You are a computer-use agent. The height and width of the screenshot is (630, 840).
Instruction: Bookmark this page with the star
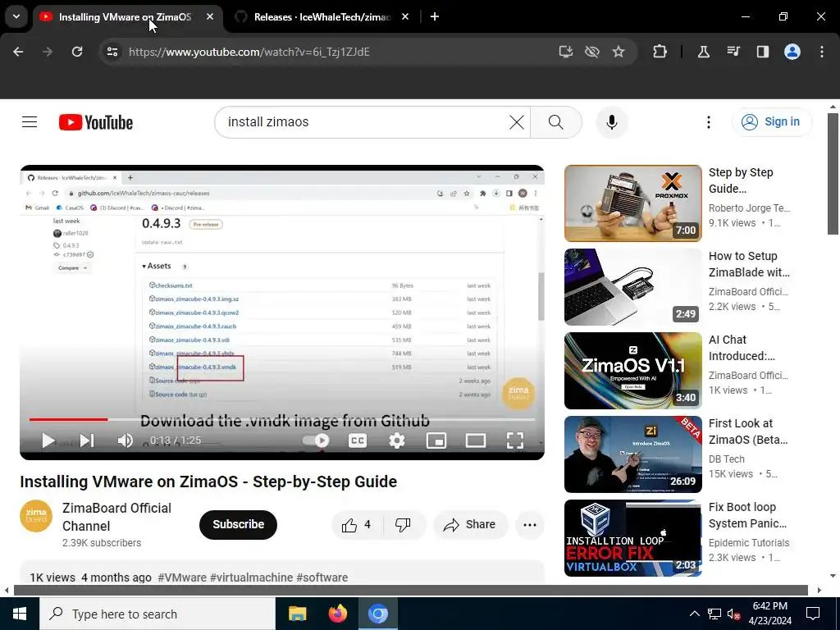[x=619, y=52]
